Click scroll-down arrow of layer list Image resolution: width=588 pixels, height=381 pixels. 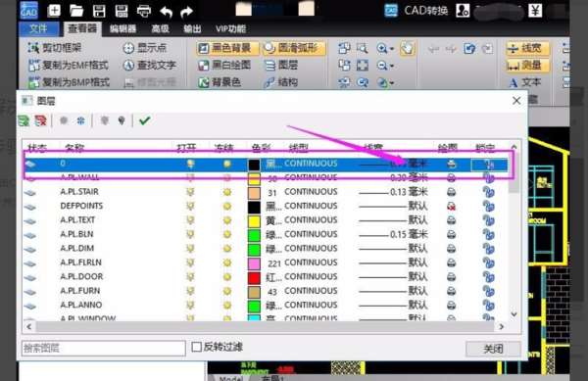[x=514, y=314]
